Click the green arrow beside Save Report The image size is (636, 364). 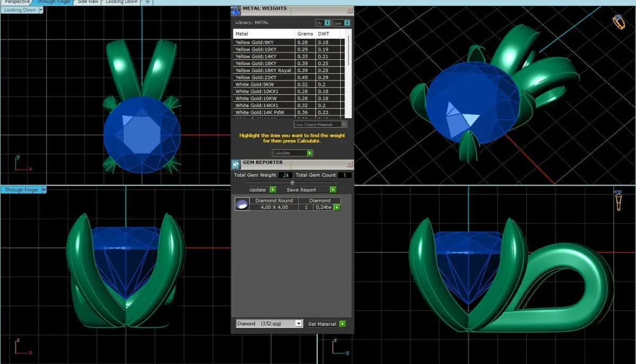(333, 190)
